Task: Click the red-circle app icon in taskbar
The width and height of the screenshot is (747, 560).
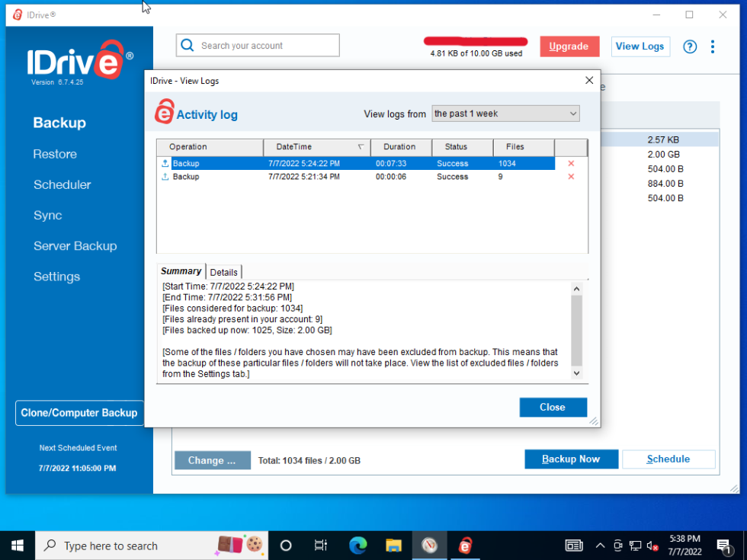Action: (429, 546)
